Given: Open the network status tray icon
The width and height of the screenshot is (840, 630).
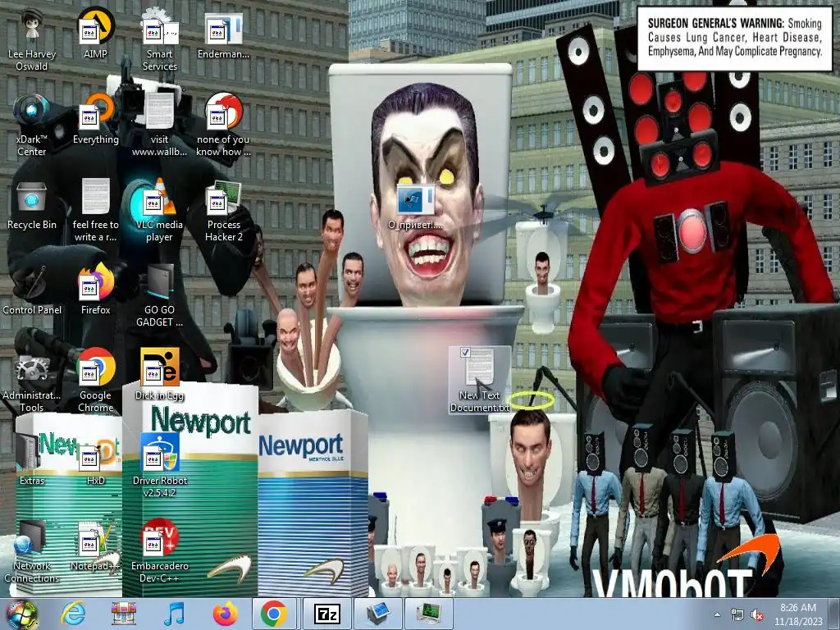Looking at the screenshot, I should (x=737, y=615).
